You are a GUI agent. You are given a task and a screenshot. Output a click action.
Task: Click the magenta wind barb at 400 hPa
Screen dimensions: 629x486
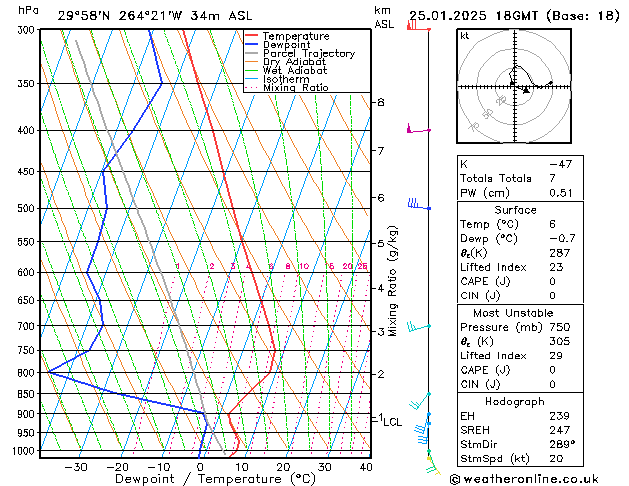(x=419, y=129)
